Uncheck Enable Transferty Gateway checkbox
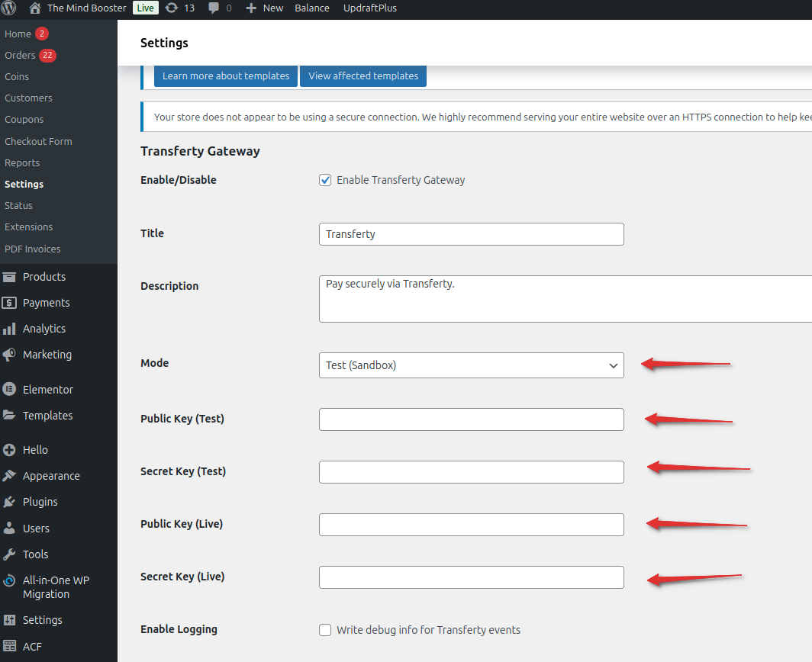This screenshot has height=662, width=812. pos(325,180)
